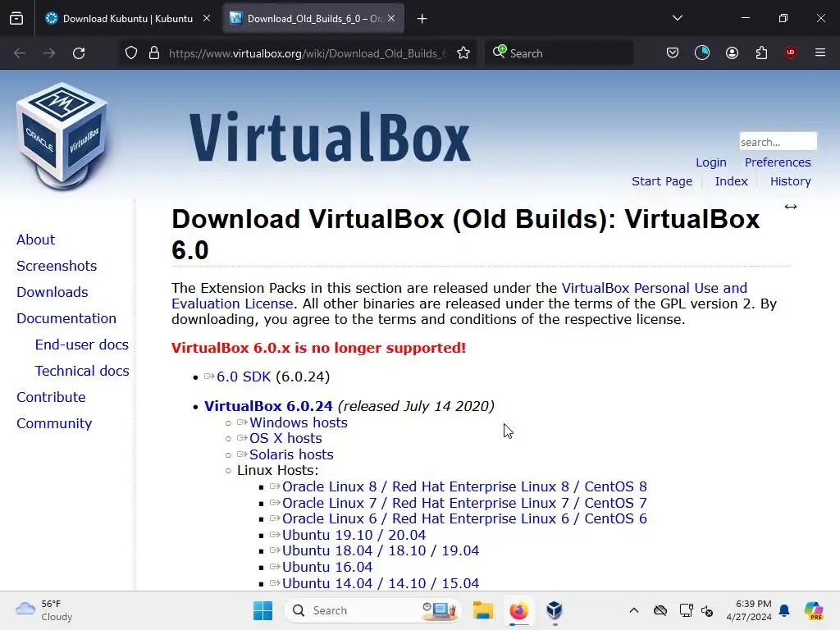
Task: Download the Ubuntu 14.04 / 14.10 / 15.04 build
Action: point(381,583)
